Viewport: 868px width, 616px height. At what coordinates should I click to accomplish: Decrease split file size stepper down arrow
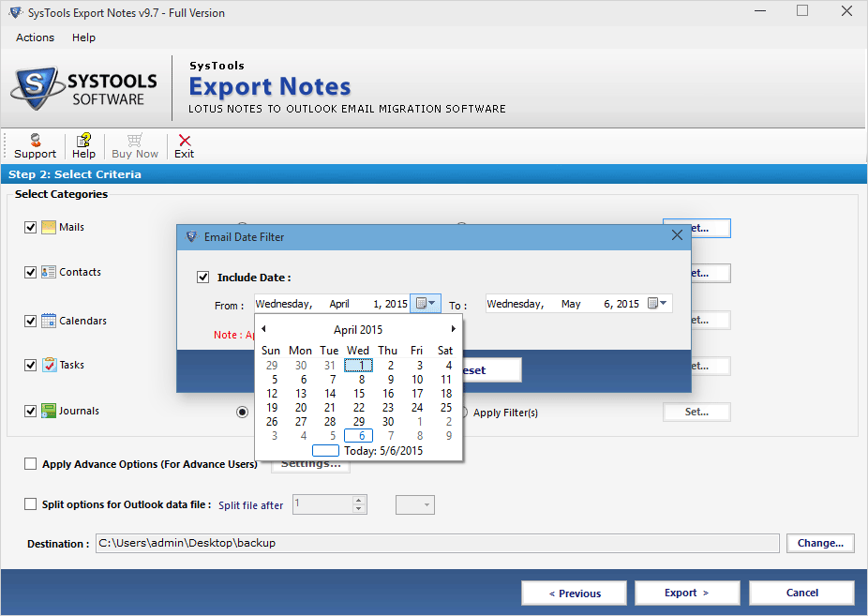point(359,509)
